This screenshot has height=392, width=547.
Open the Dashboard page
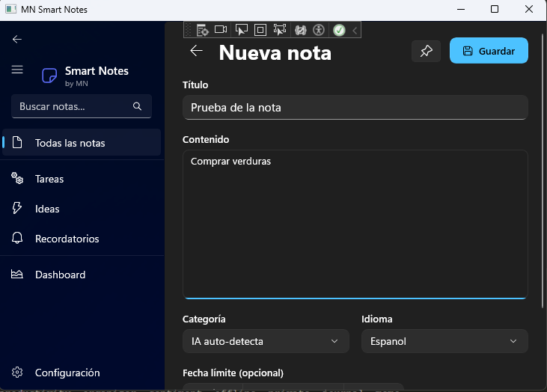[82, 275]
